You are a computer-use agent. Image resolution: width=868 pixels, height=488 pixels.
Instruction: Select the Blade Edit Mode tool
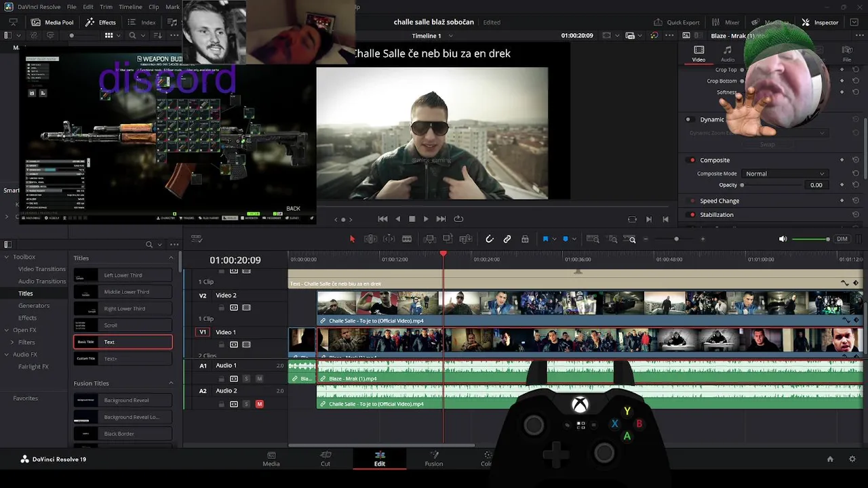407,239
